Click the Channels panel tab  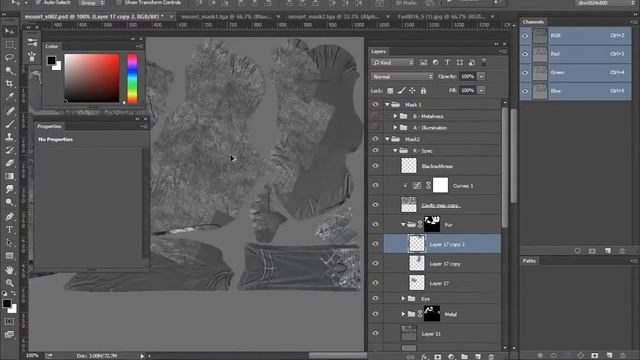click(x=533, y=22)
